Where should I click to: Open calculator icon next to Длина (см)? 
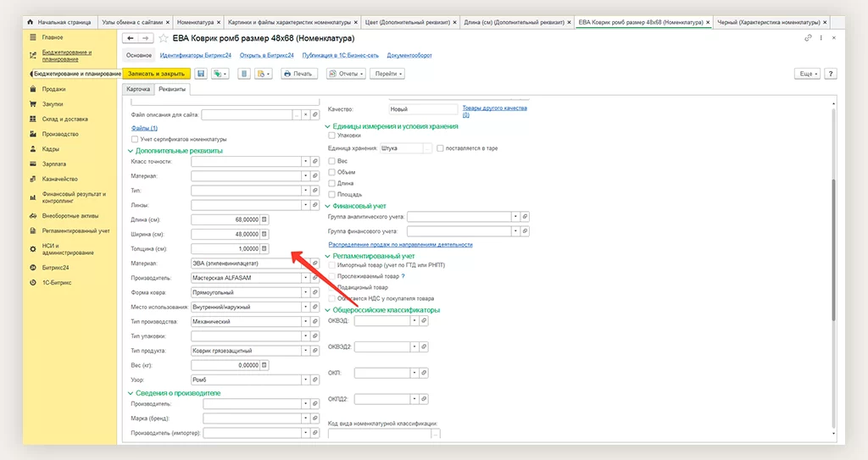[264, 219]
